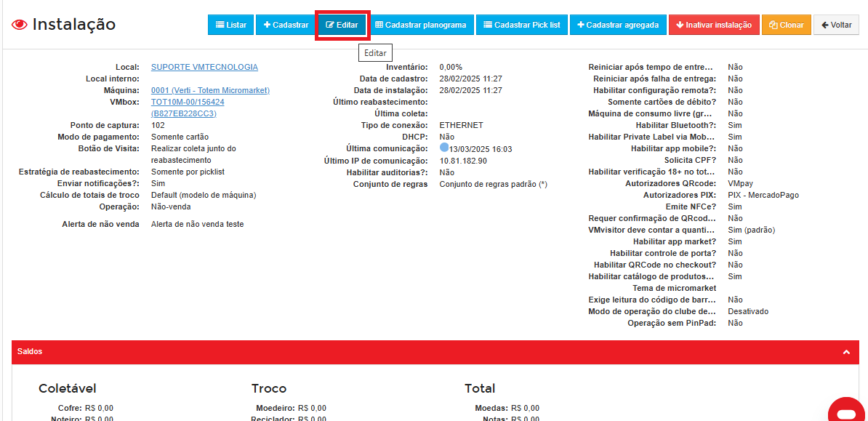
Task: Select 'Default (modelo de máquina)' text
Action: 204,195
